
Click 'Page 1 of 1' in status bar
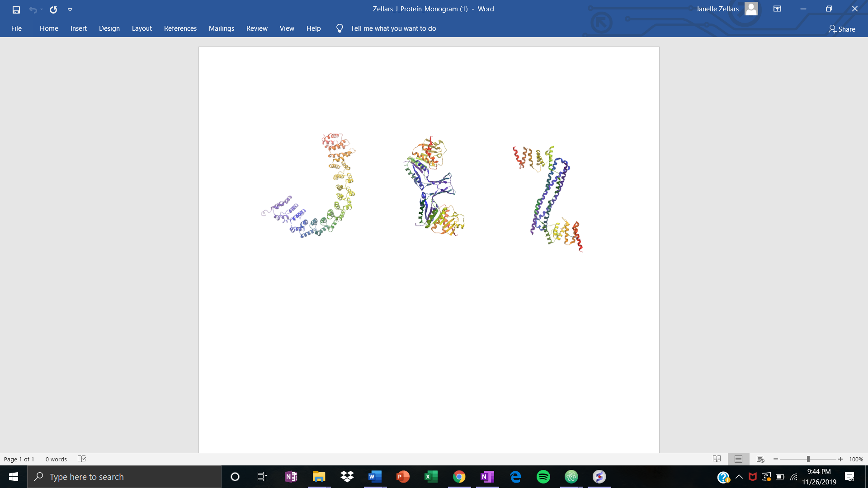pos(19,459)
